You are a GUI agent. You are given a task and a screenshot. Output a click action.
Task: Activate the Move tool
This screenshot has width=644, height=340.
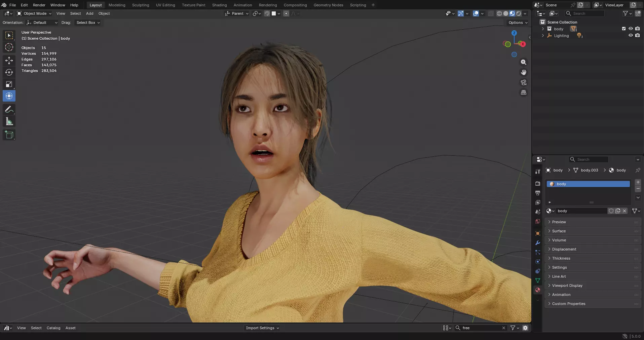click(9, 61)
